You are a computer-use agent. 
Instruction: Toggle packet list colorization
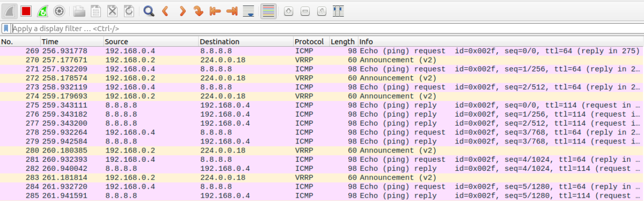coord(268,10)
